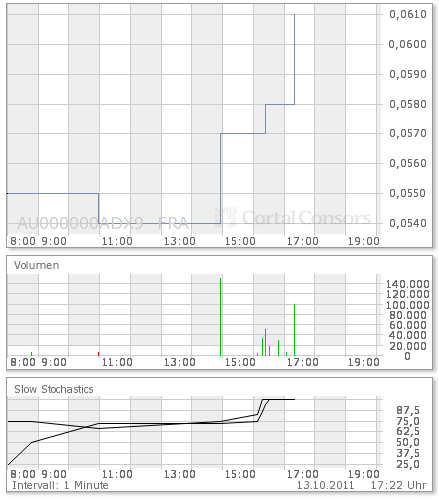
Task: Click the 75,0 stochastics axis label
Action: pos(408,421)
